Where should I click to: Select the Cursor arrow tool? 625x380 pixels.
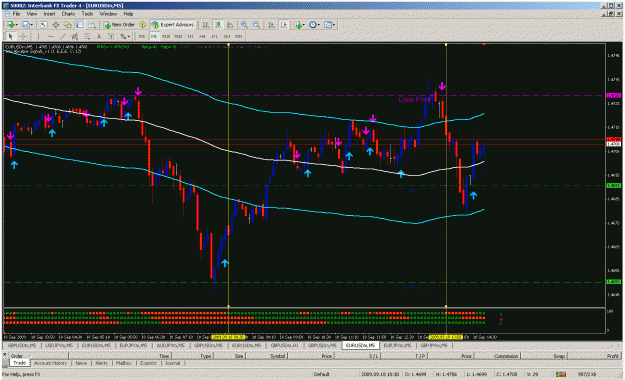pyautogui.click(x=10, y=36)
